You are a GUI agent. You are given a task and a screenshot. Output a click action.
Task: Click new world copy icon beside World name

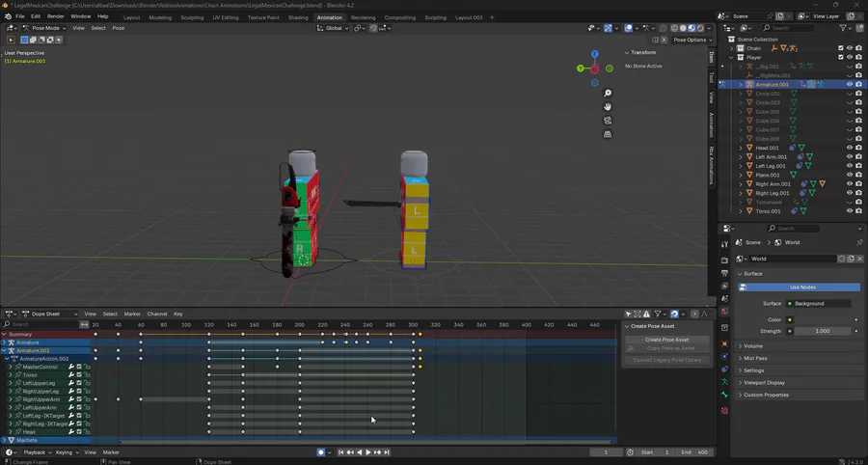[851, 259]
